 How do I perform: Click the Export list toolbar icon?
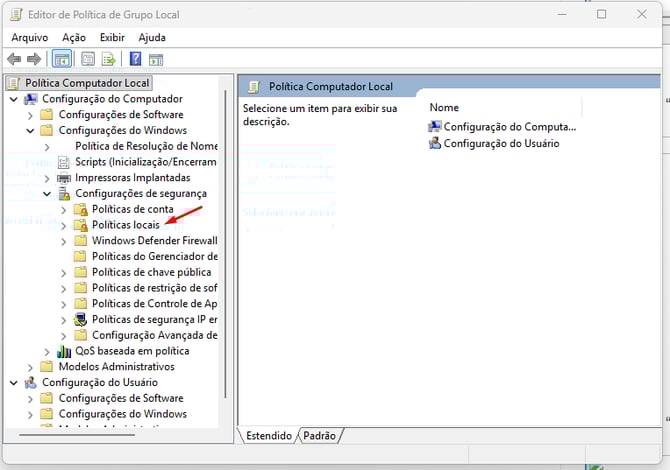point(108,59)
